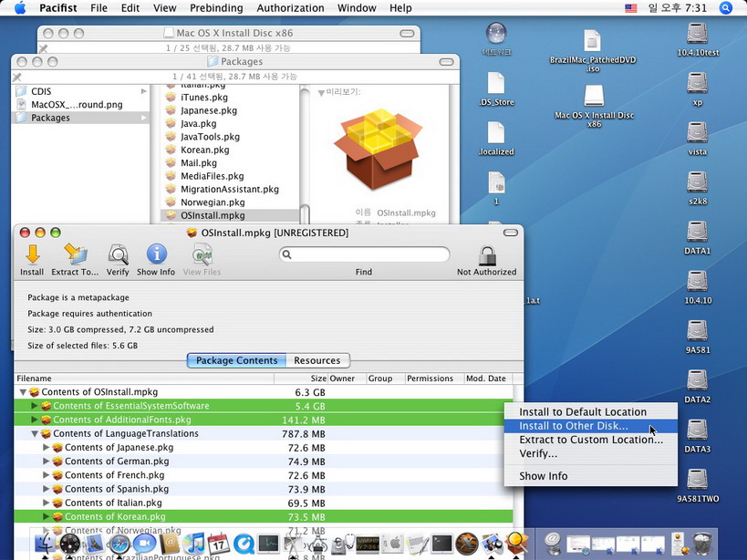This screenshot has height=560, width=747.
Task: Open Finder from the Dock
Action: click(x=46, y=544)
